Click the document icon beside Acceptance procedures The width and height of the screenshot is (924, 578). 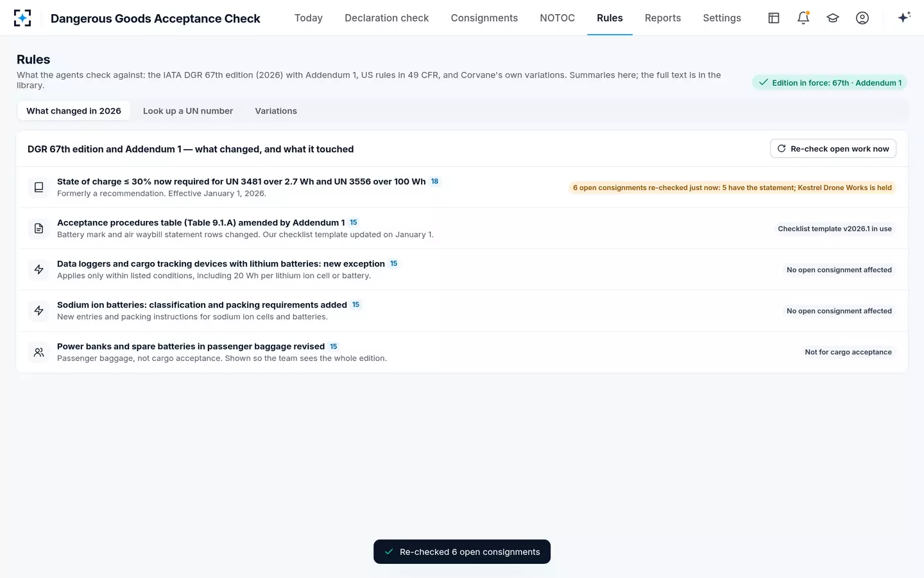pyautogui.click(x=38, y=228)
